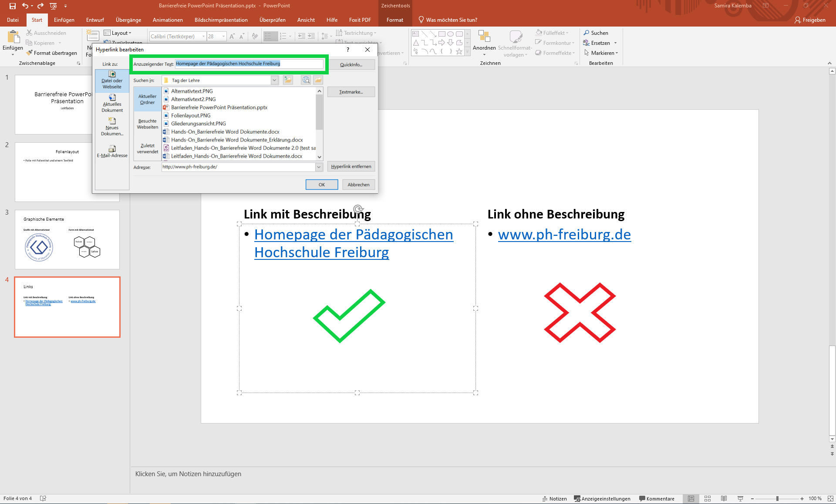Click the up one folder icon
Image resolution: width=836 pixels, height=504 pixels.
pyautogui.click(x=288, y=80)
